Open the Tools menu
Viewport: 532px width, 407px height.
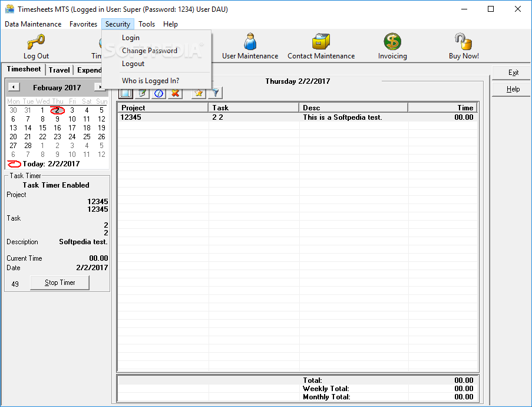[x=147, y=24]
